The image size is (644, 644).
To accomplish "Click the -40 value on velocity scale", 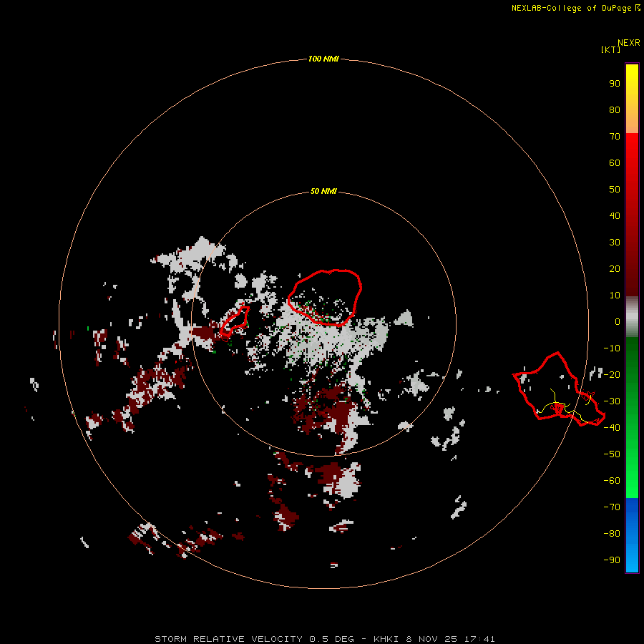I will (x=612, y=428).
